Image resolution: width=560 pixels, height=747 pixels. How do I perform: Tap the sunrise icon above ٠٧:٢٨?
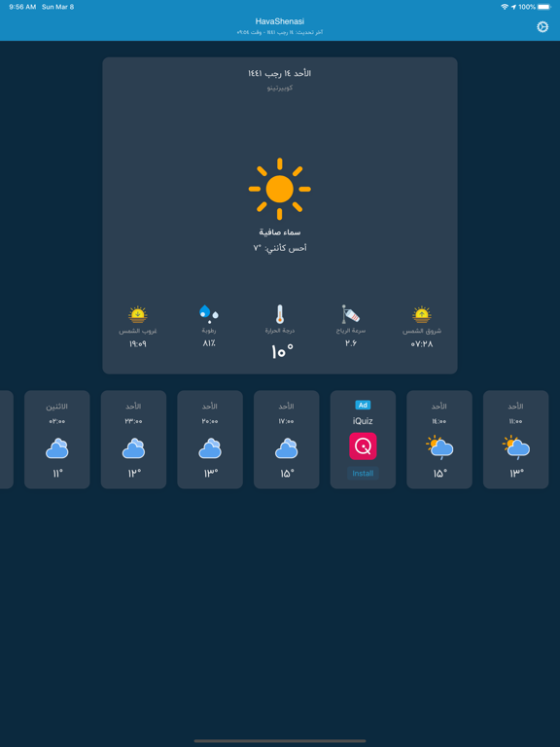(x=422, y=314)
